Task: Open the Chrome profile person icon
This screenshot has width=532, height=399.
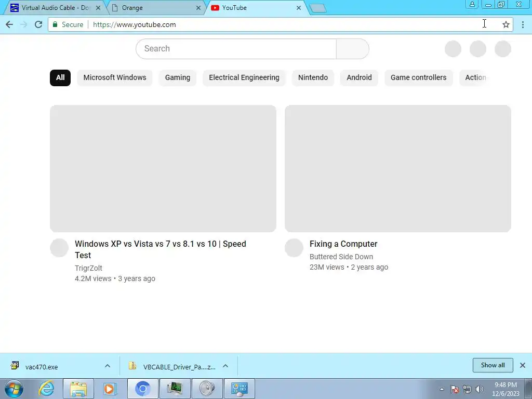Action: click(x=472, y=4)
